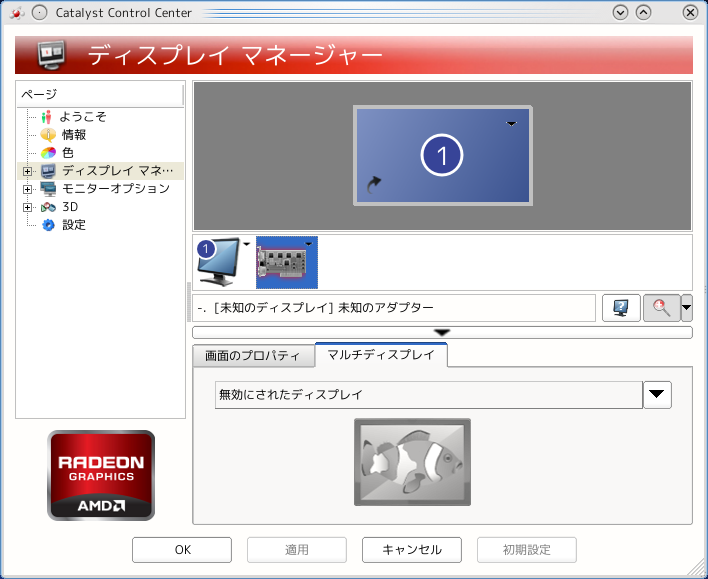The width and height of the screenshot is (708, 579).
Task: Click the display manager header monitor icon
Action: pos(51,55)
